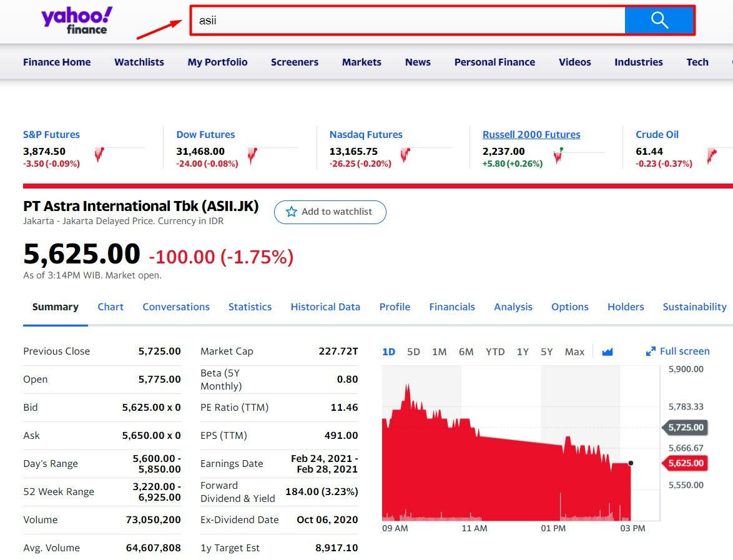The height and width of the screenshot is (560, 733).
Task: Open the Videos navigation item
Action: 575,62
